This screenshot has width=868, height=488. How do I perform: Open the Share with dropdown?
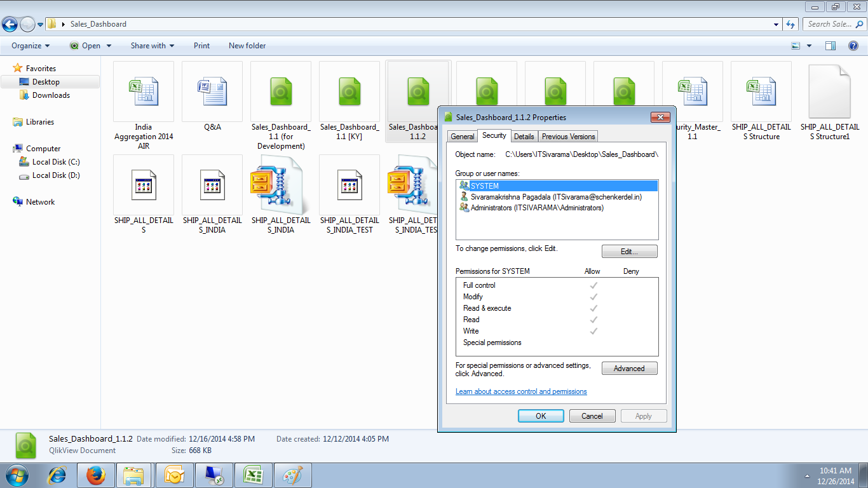(153, 46)
